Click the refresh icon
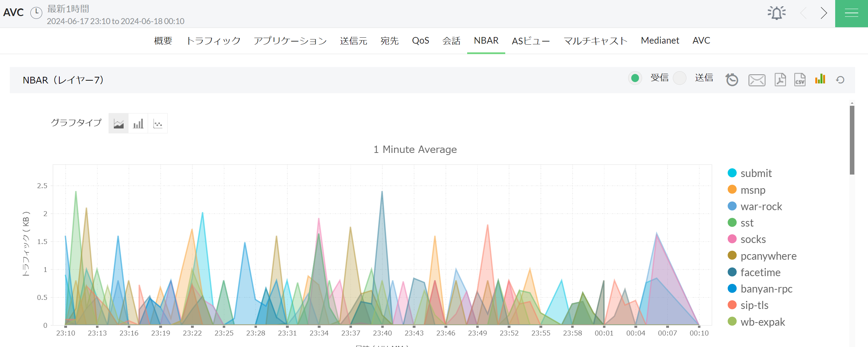Image resolution: width=868 pixels, height=347 pixels. pyautogui.click(x=840, y=80)
